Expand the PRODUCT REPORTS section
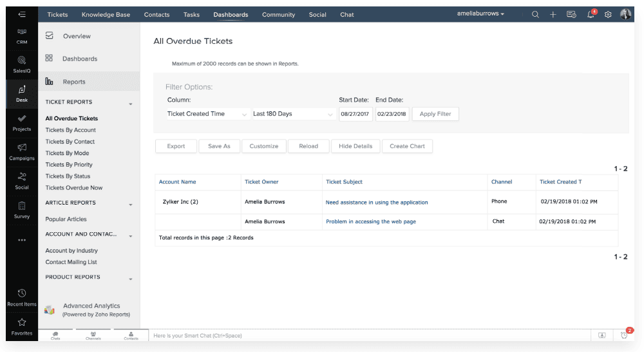Screen dimensions: 644x352 [x=131, y=279]
